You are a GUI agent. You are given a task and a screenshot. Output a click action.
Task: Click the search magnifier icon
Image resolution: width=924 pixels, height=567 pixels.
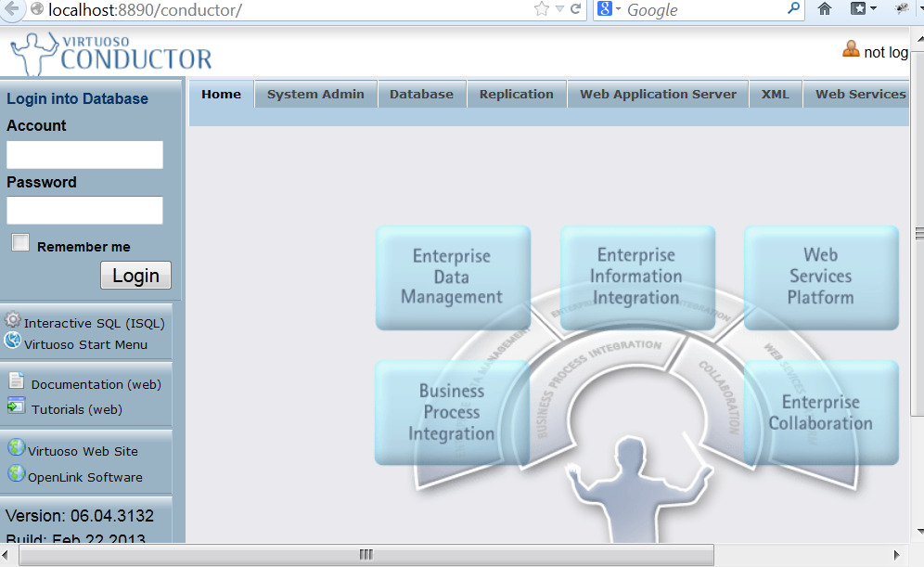(x=794, y=9)
